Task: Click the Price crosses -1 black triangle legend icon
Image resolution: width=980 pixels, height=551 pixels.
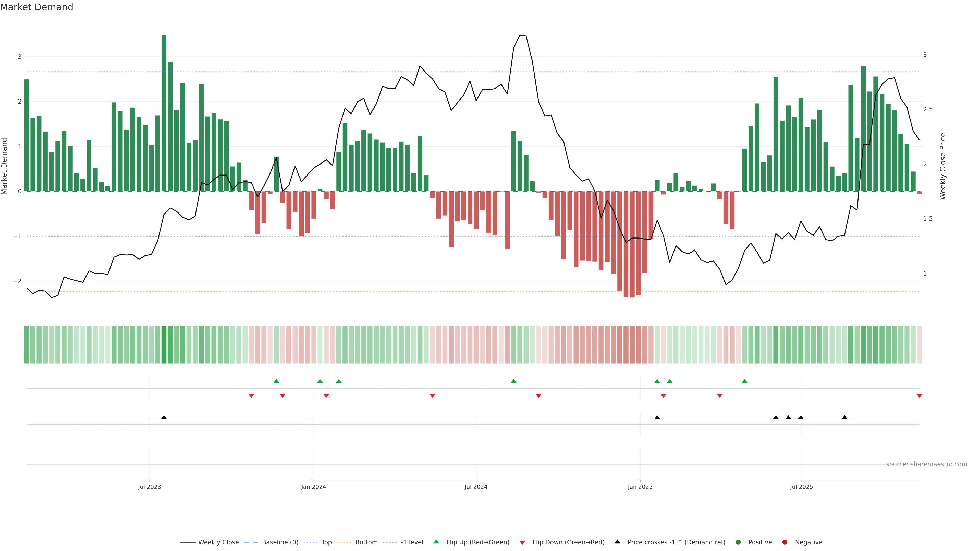Action: [x=617, y=542]
